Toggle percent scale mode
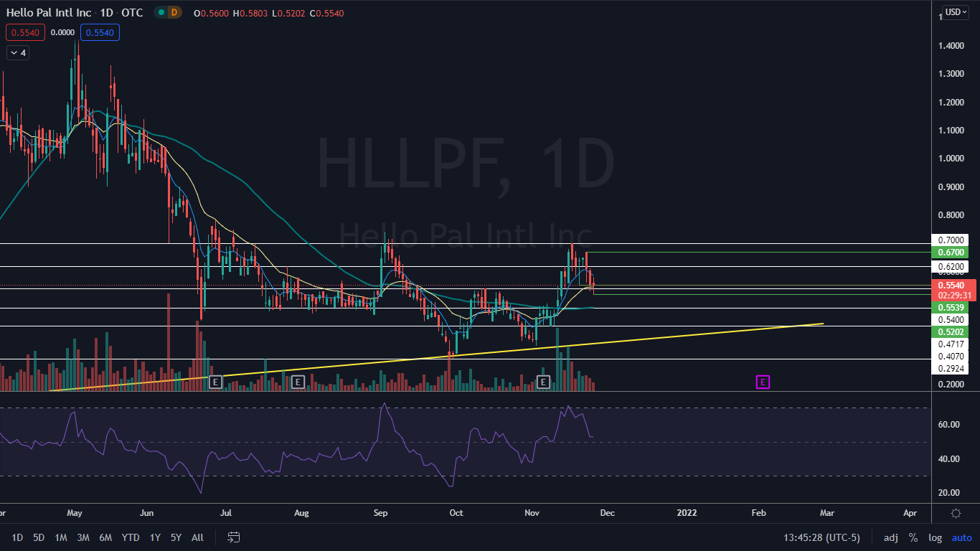The image size is (980, 551). pos(913,537)
